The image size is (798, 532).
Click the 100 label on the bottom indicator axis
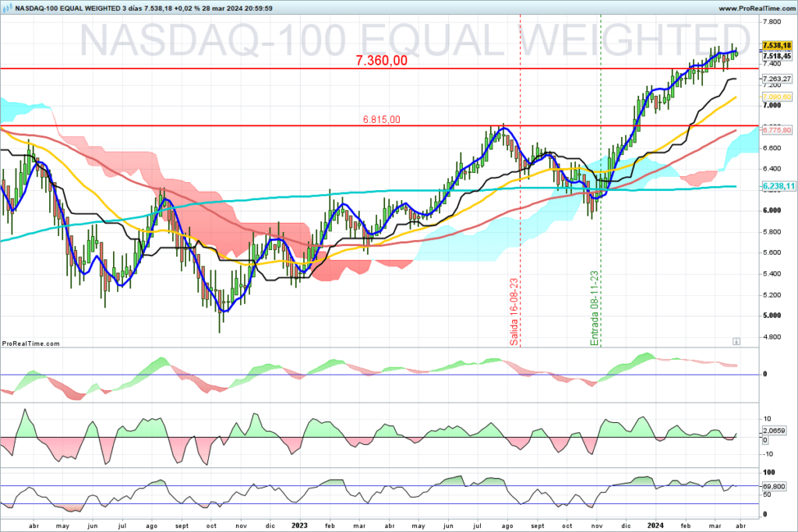[x=769, y=473]
